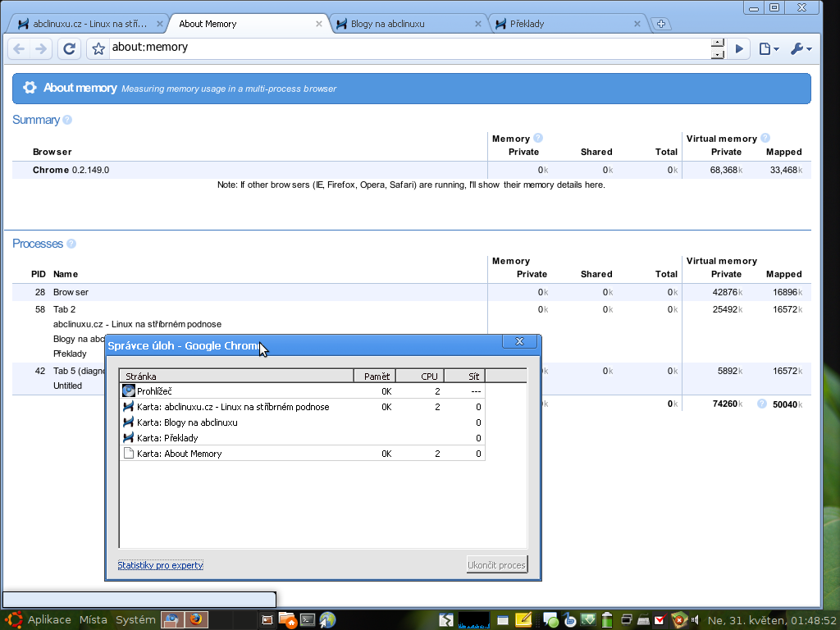The height and width of the screenshot is (630, 840).
Task: Select the Karta: Překlady row
Action: 303,438
